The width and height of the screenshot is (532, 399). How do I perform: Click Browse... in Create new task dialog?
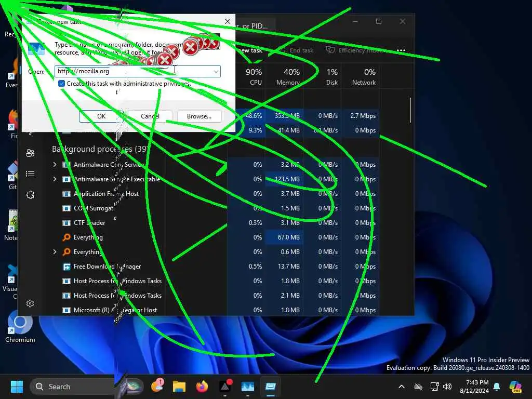click(199, 116)
